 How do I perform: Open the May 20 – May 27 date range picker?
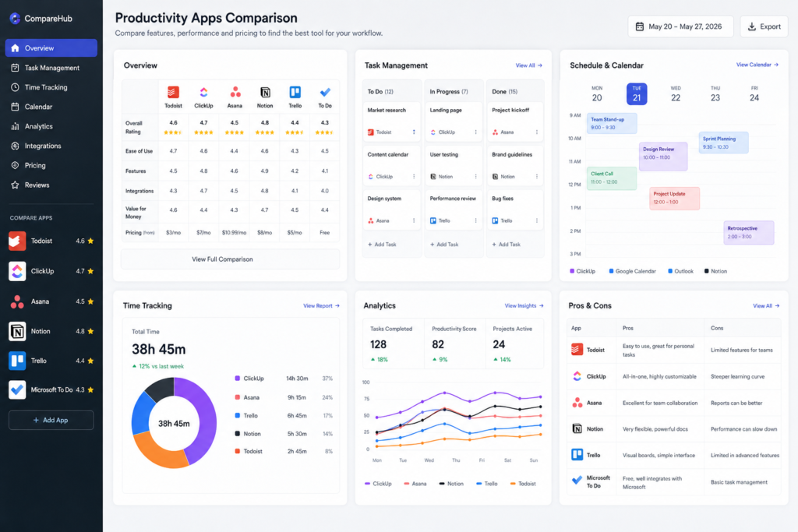[x=680, y=26]
